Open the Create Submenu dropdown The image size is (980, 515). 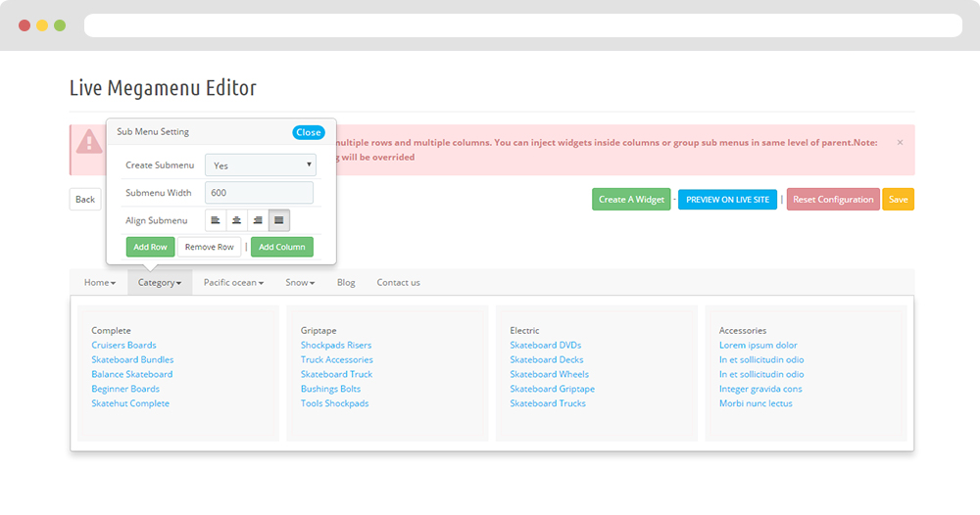[x=261, y=165]
